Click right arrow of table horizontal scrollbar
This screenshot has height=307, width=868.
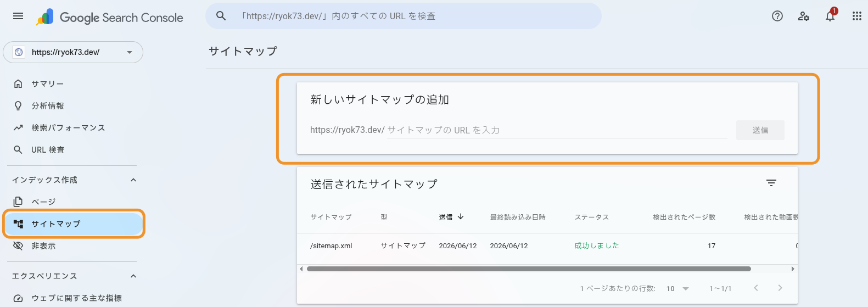tap(793, 269)
